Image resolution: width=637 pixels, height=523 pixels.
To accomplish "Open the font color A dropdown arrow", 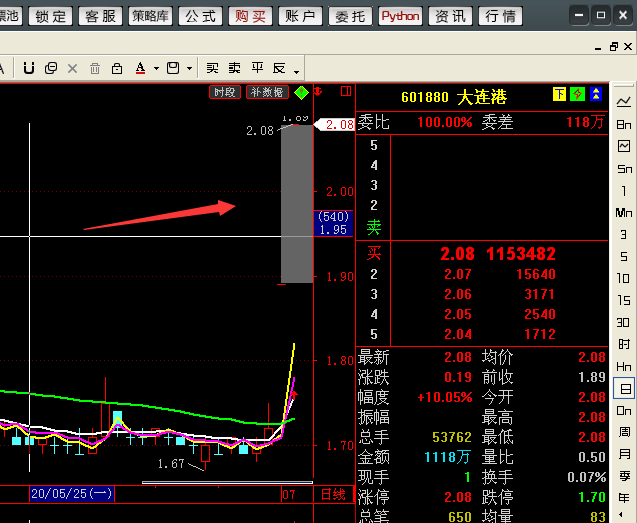I will (x=156, y=69).
